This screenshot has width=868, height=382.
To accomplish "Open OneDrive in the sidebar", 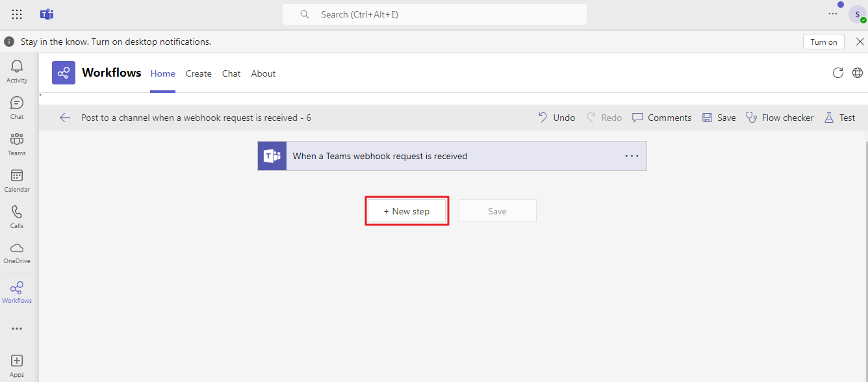I will (17, 253).
